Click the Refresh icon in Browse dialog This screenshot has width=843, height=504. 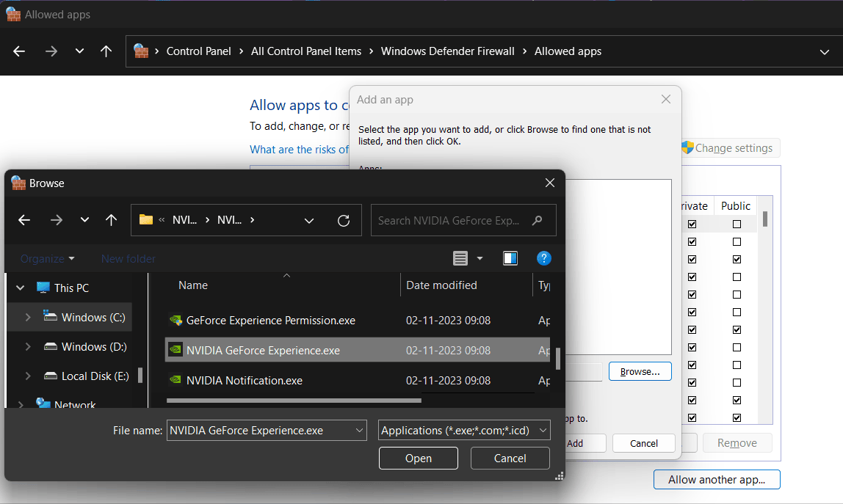point(344,220)
